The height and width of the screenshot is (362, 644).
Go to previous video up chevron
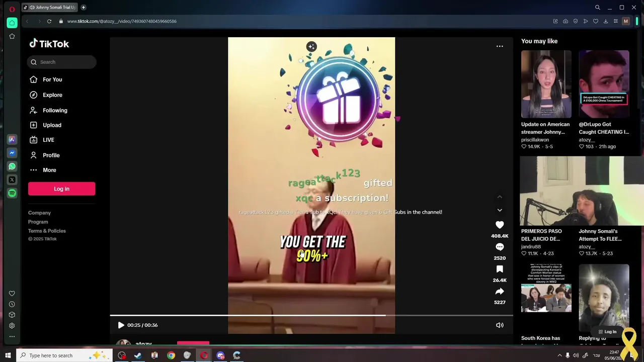[x=500, y=197]
